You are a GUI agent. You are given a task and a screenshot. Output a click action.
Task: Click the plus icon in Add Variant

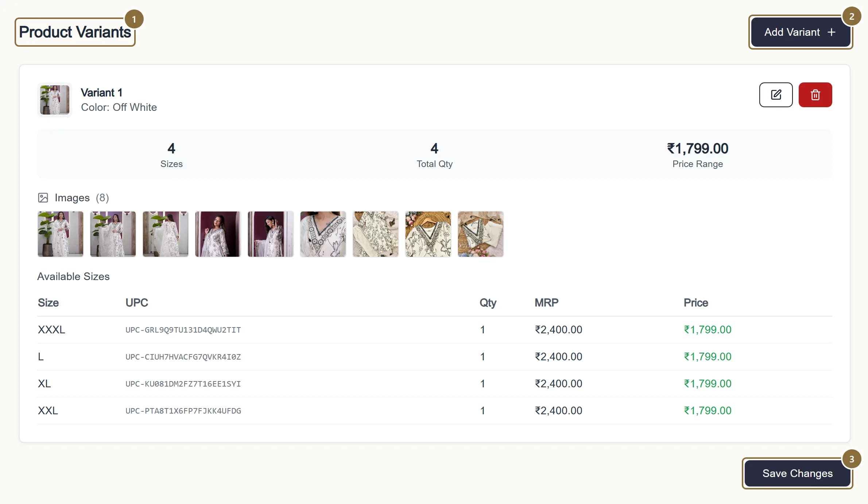point(831,32)
